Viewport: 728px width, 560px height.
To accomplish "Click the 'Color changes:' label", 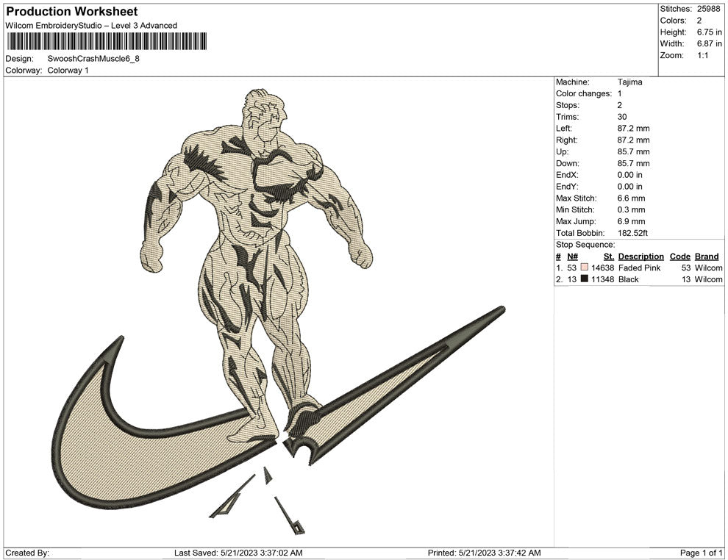I will pos(584,94).
